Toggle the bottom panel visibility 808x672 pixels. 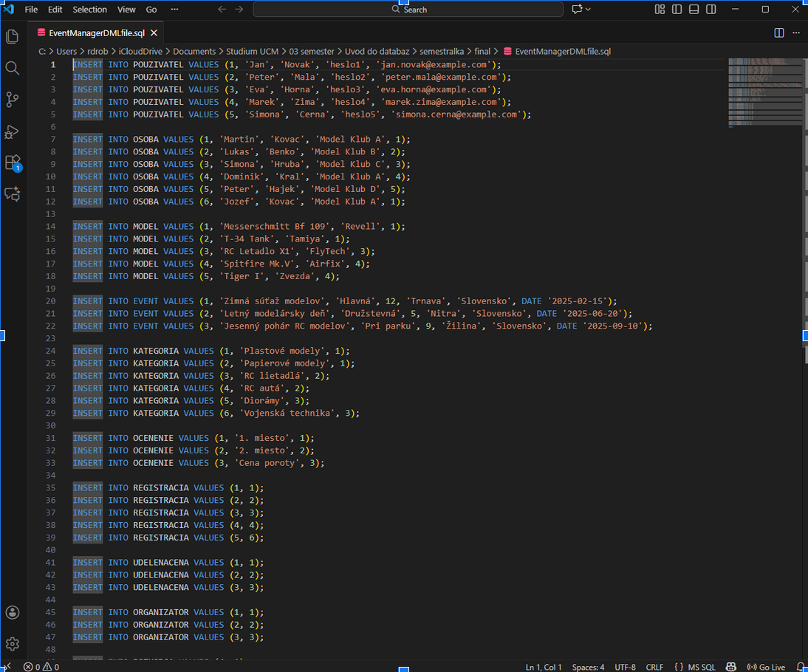coord(694,10)
